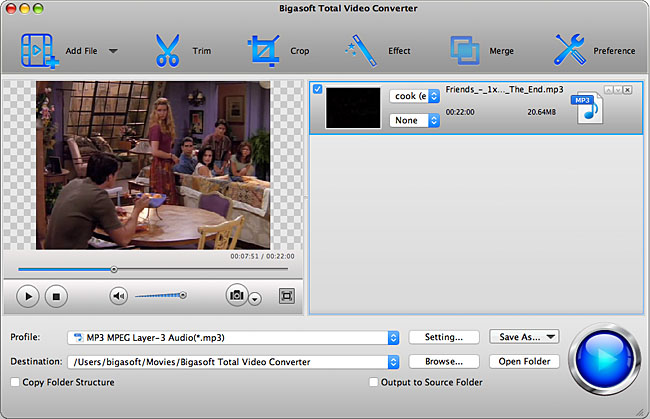
Task: Open the Crop tool
Action: point(263,51)
